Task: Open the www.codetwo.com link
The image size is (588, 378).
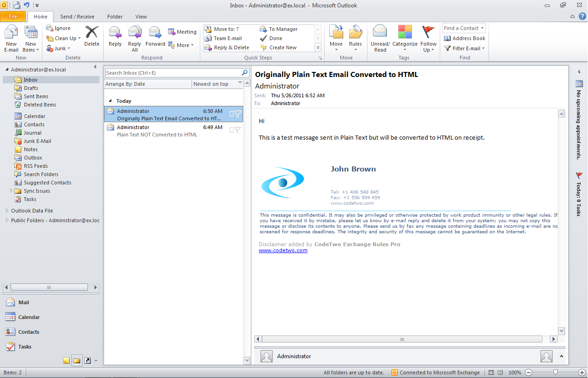Action: [283, 250]
